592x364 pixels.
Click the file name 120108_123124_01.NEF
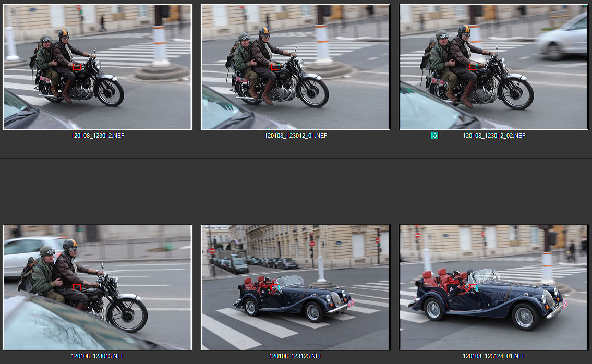494,356
